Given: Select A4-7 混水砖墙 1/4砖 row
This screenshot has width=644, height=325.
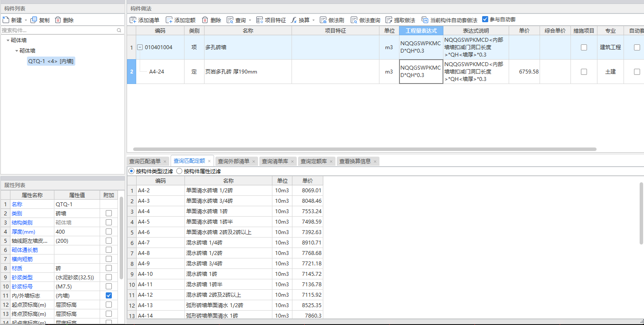Looking at the screenshot, I should coord(225,243).
